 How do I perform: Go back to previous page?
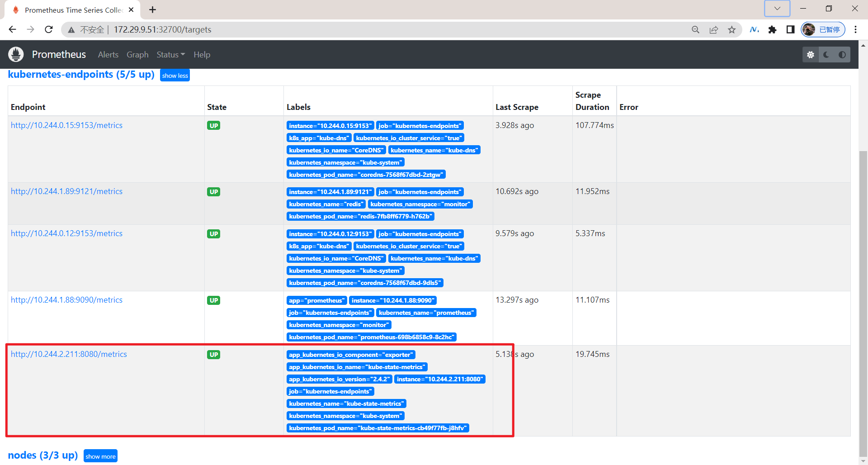pyautogui.click(x=12, y=29)
